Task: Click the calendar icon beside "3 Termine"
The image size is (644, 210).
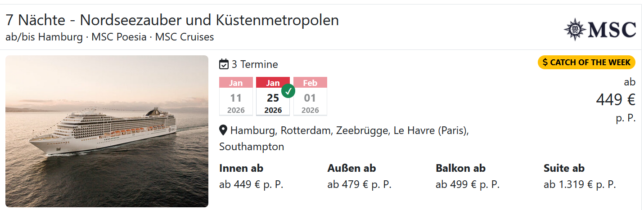Action: point(224,64)
